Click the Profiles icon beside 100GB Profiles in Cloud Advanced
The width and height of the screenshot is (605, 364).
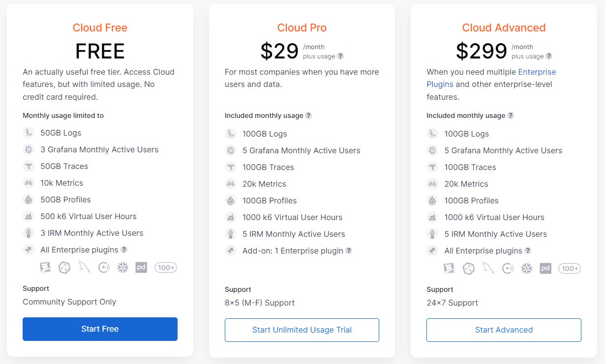click(x=432, y=200)
